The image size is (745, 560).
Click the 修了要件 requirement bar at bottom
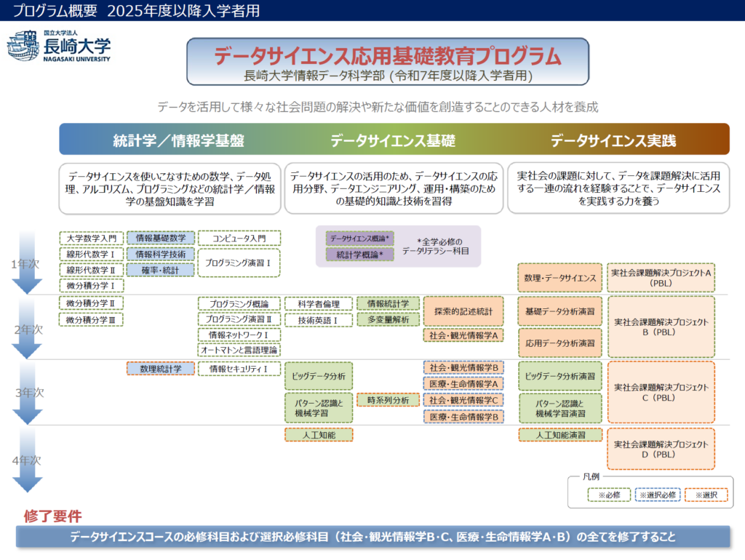point(372,537)
